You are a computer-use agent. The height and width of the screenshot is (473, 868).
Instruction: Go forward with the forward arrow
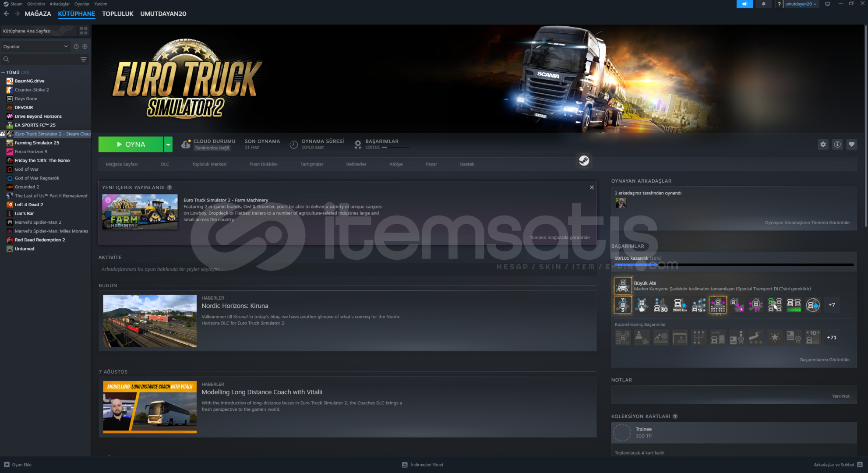[17, 14]
